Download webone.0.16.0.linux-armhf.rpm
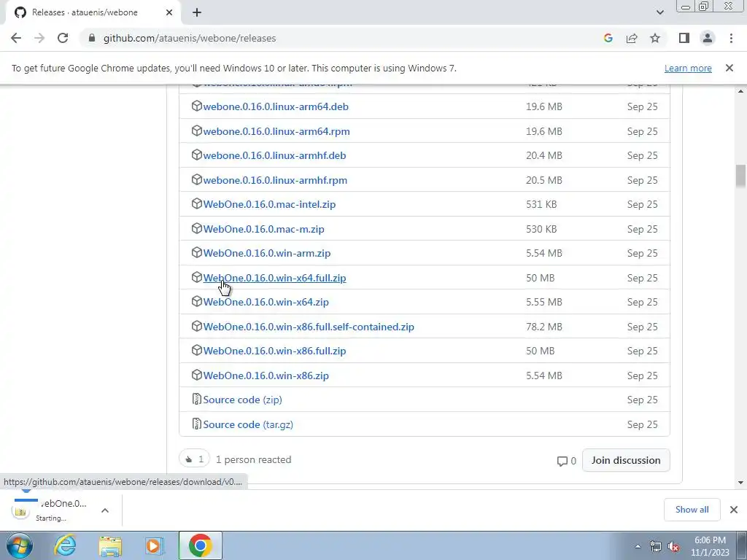This screenshot has width=747, height=560. click(x=275, y=181)
